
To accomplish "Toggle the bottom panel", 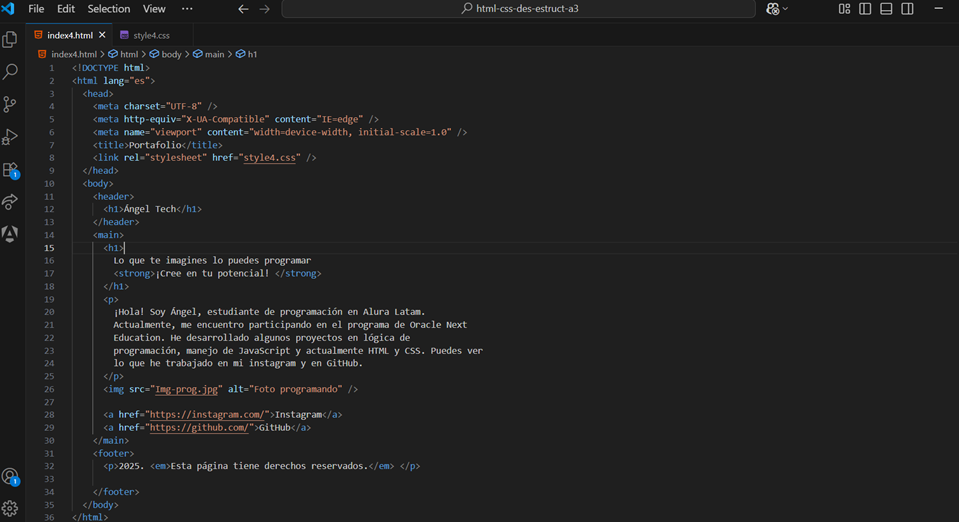I will pos(886,9).
